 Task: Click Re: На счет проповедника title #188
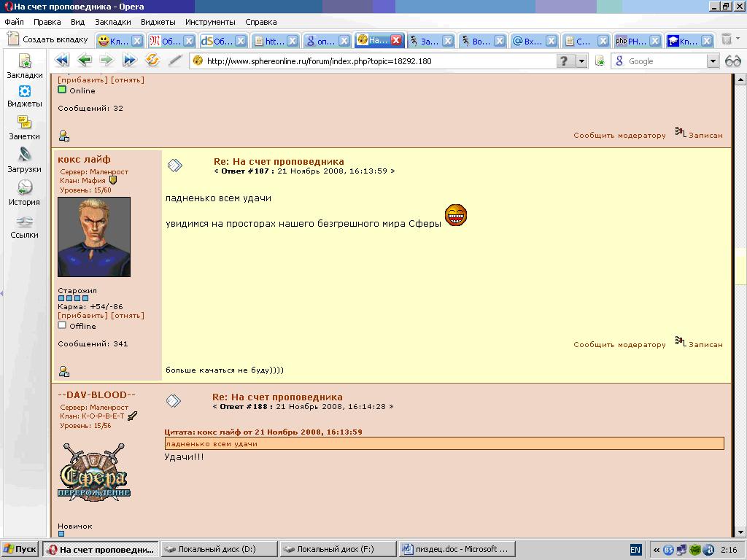tap(277, 397)
